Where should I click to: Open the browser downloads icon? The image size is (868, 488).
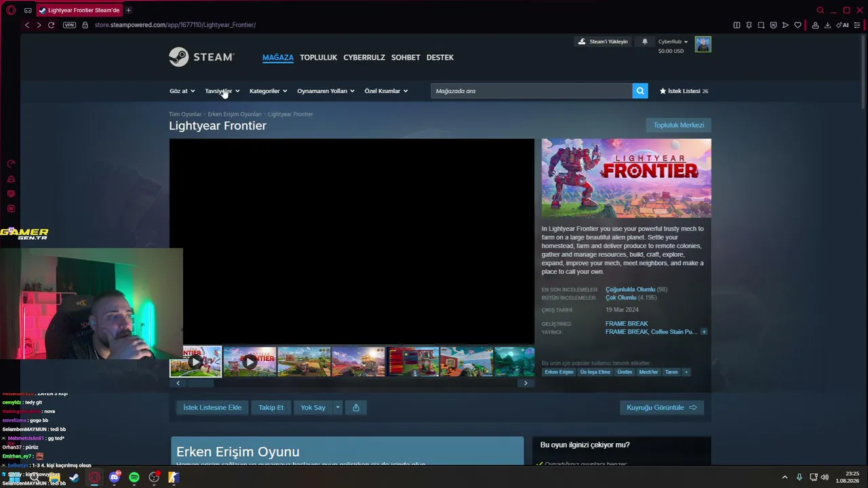point(827,25)
